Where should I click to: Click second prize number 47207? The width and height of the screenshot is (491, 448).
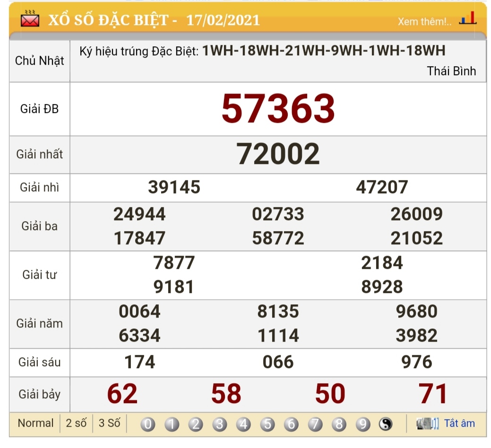382,187
